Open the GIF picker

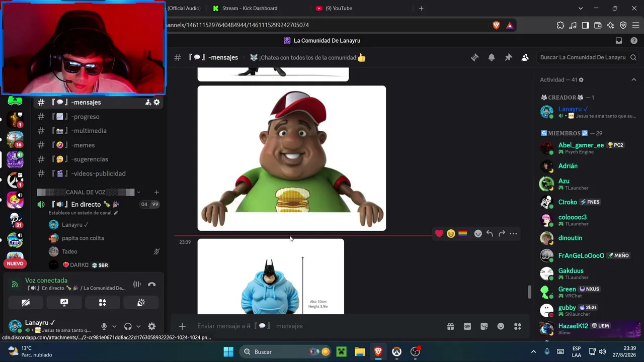pyautogui.click(x=467, y=326)
